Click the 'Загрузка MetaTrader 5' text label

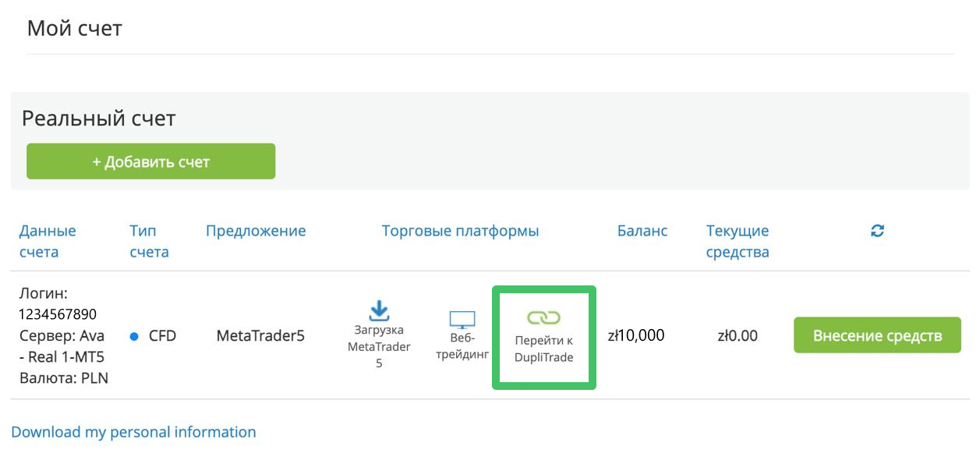pos(379,346)
